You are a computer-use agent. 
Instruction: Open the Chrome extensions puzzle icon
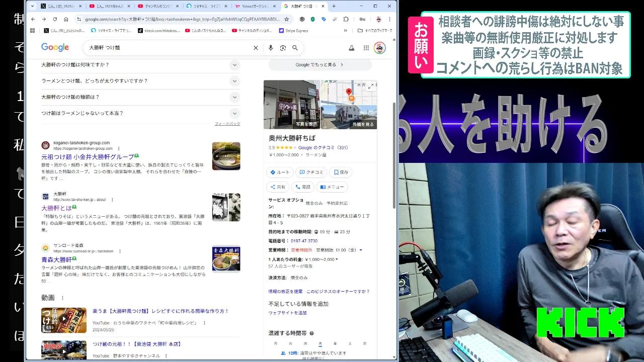346,19
